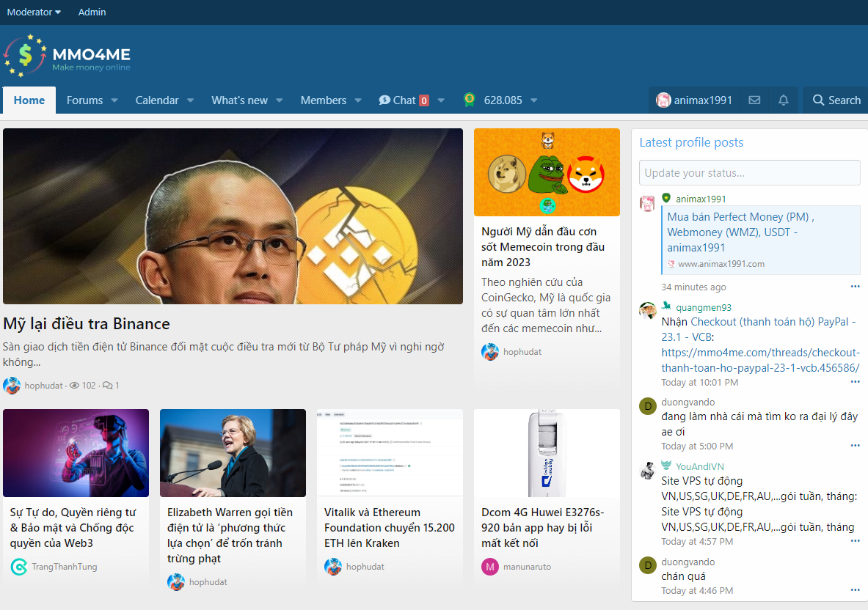This screenshot has width=868, height=610.
Task: Click the points medal icon beside 628.085
Action: (x=470, y=100)
